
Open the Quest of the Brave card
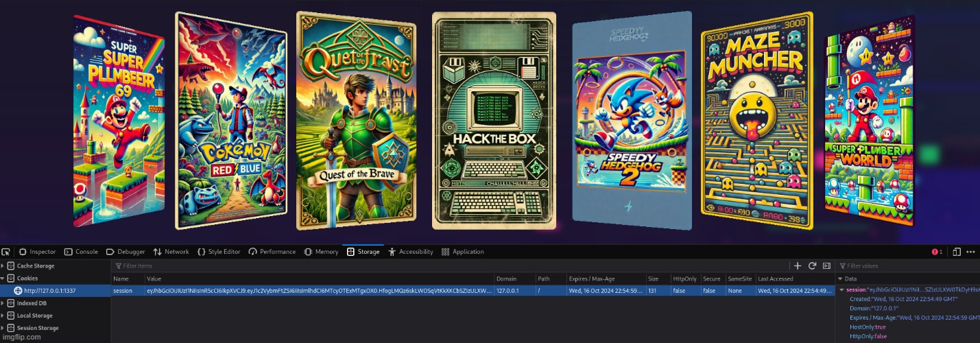point(356,121)
